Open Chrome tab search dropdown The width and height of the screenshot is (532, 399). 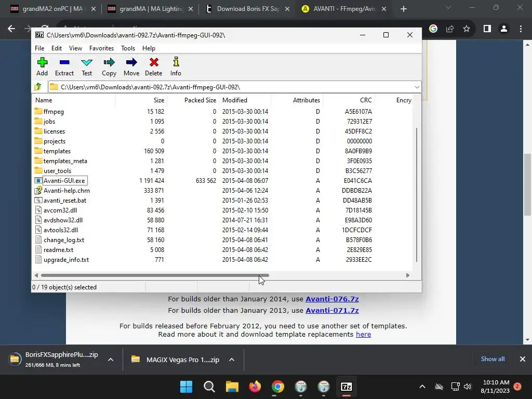[448, 7]
